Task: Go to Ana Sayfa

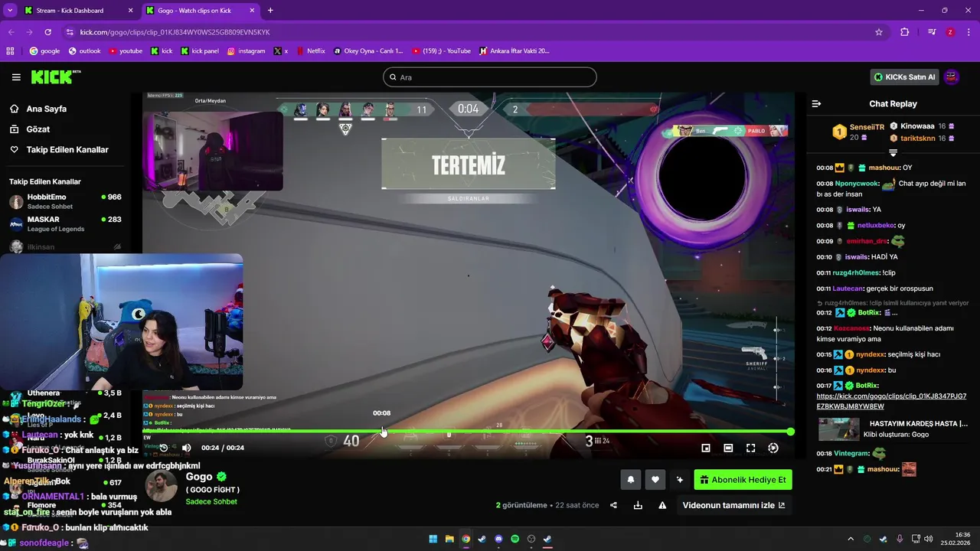Action: point(46,109)
